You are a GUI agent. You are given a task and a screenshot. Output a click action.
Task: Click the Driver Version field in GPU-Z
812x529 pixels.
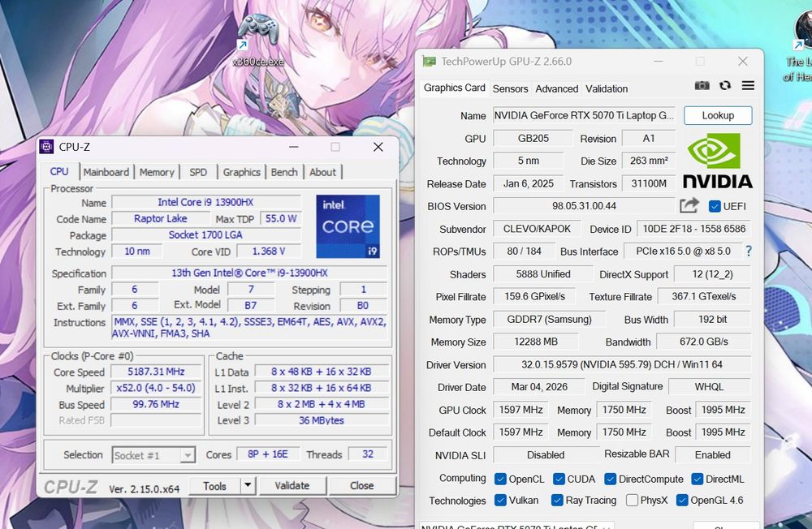point(621,364)
